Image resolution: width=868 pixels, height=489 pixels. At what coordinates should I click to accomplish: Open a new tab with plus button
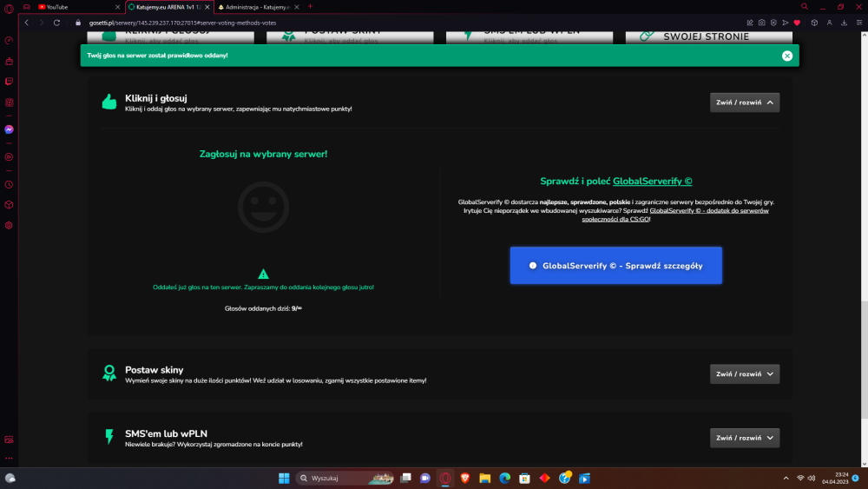310,7
